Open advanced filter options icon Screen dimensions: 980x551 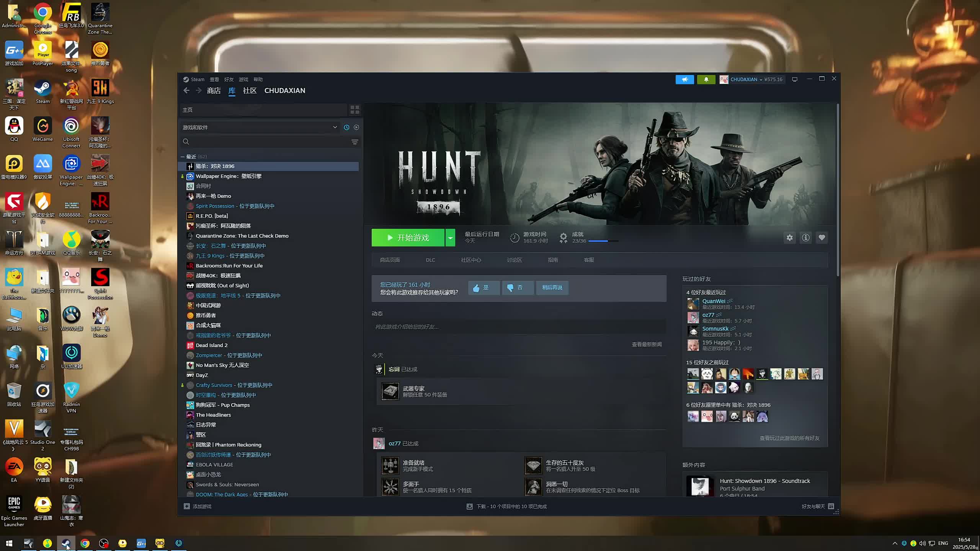click(x=355, y=142)
